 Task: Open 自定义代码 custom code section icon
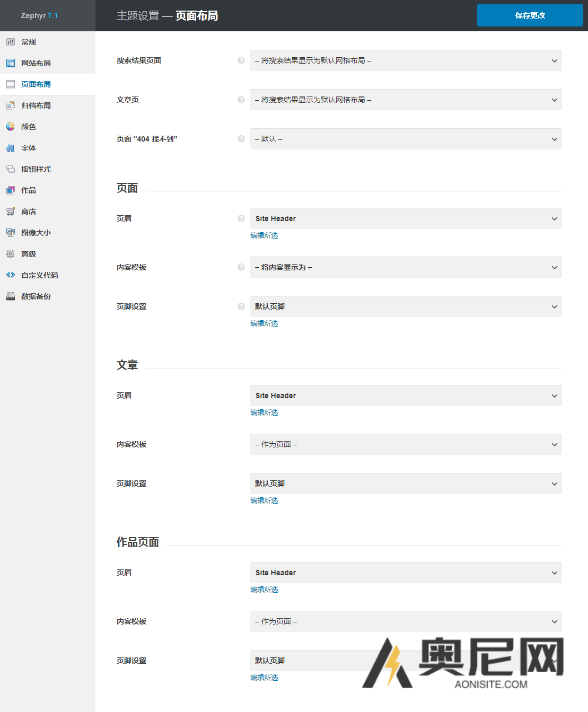[x=11, y=275]
